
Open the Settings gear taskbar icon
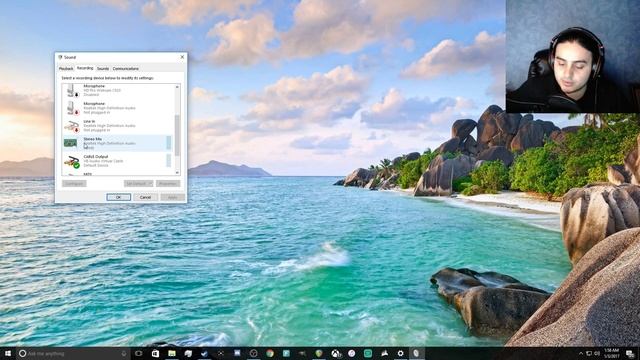pyautogui.click(x=400, y=353)
